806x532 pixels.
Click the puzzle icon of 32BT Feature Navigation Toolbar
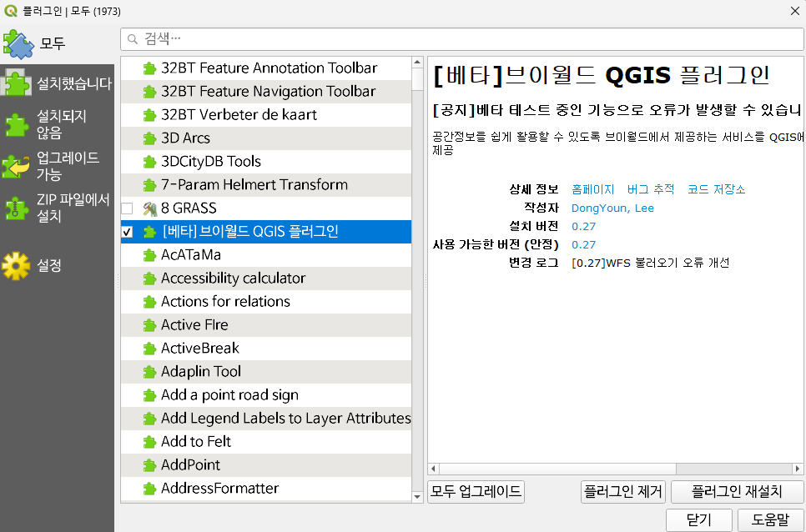[149, 92]
